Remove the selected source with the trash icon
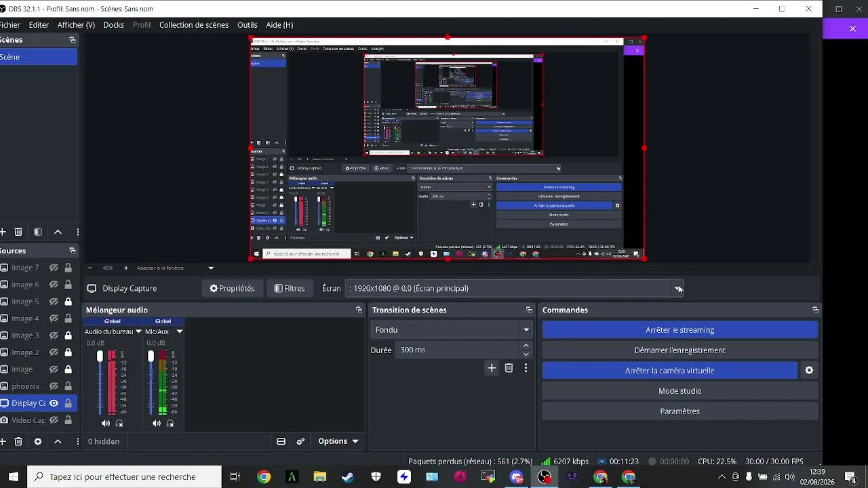868x488 pixels. (x=18, y=441)
